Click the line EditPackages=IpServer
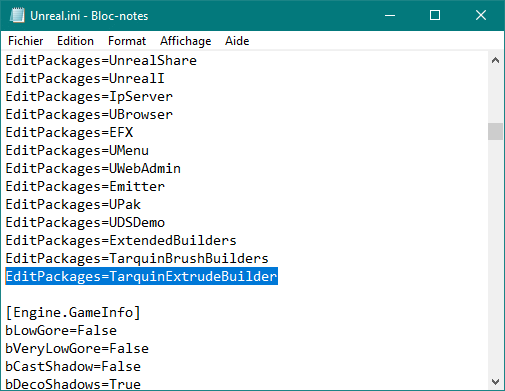 click(89, 97)
